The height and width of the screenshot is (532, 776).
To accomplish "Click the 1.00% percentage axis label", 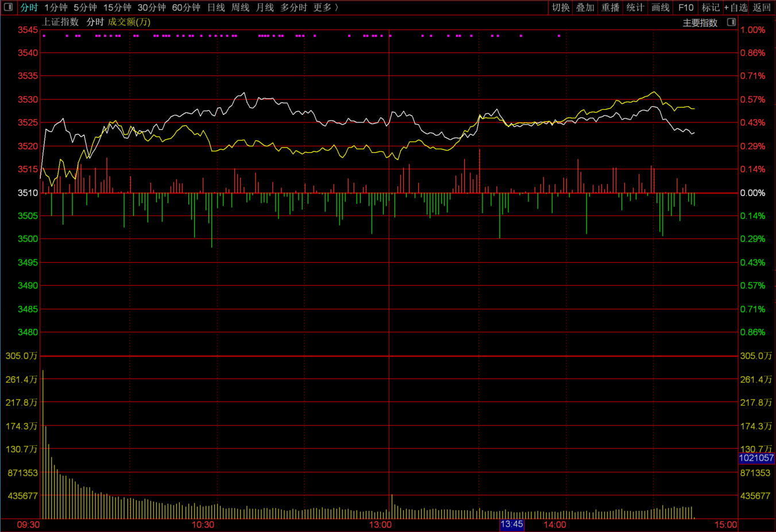I will tap(752, 30).
